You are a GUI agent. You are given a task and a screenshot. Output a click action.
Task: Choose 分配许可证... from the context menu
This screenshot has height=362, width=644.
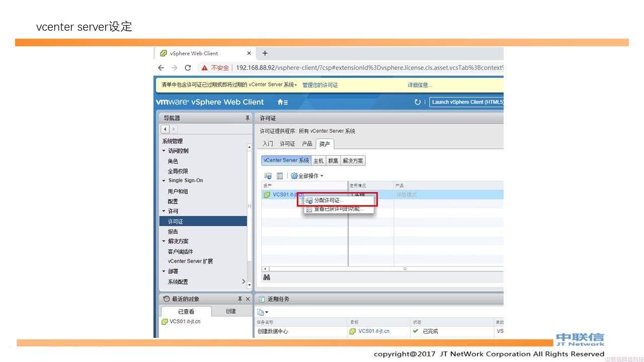coord(339,201)
